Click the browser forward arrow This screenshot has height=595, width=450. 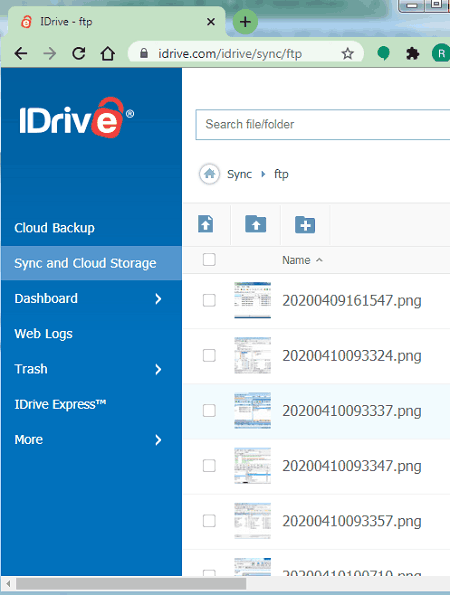(x=50, y=54)
